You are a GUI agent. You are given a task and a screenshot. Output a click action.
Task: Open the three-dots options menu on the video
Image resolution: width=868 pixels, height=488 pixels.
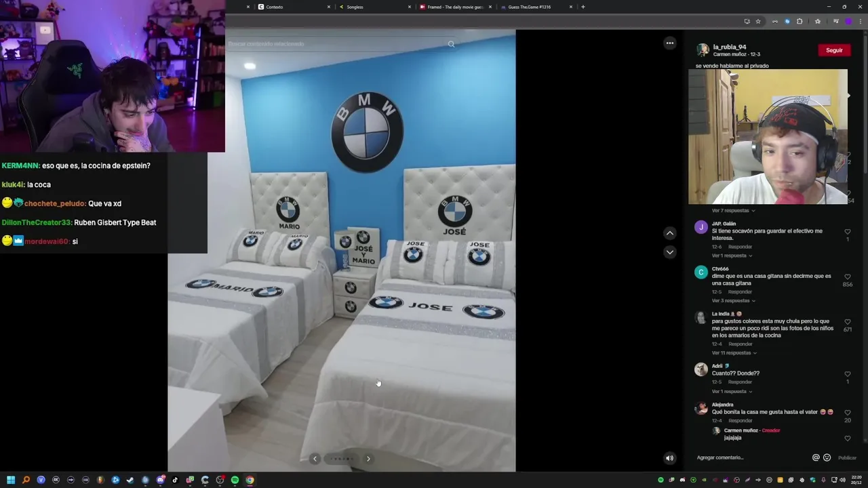[669, 43]
